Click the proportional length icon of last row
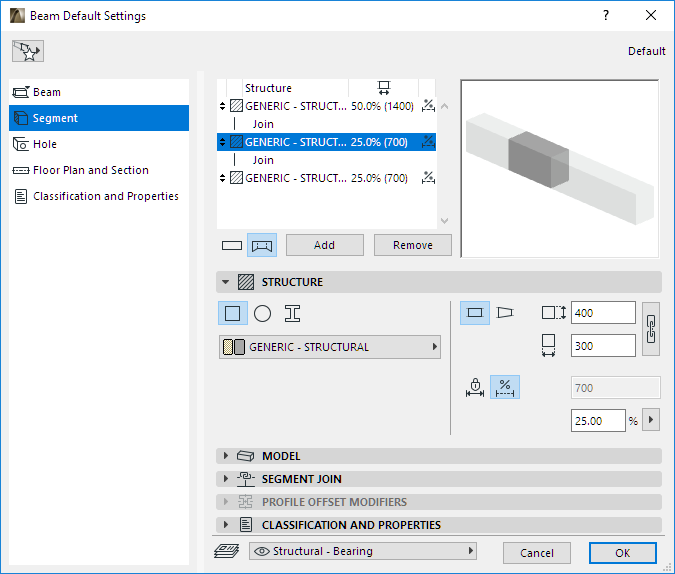 click(428, 177)
